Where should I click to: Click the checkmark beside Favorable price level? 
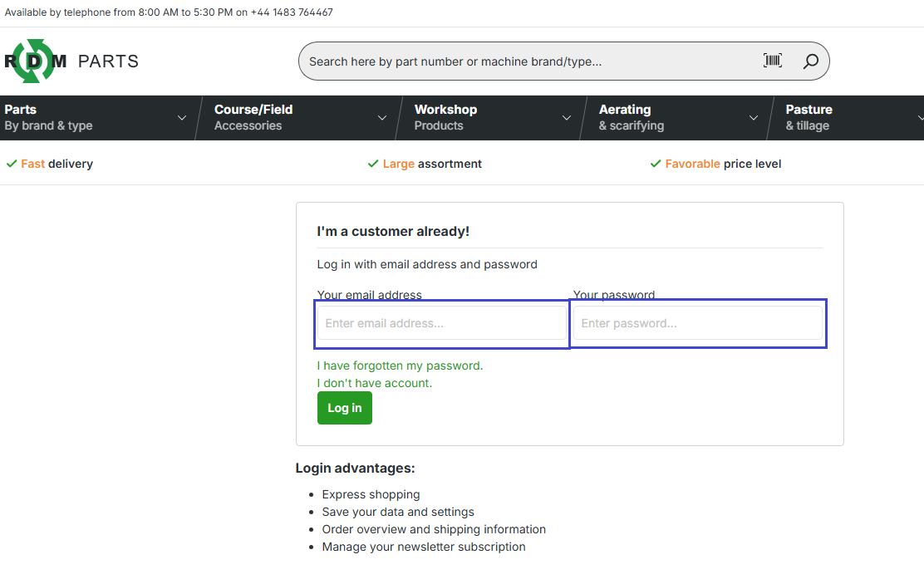tap(656, 164)
